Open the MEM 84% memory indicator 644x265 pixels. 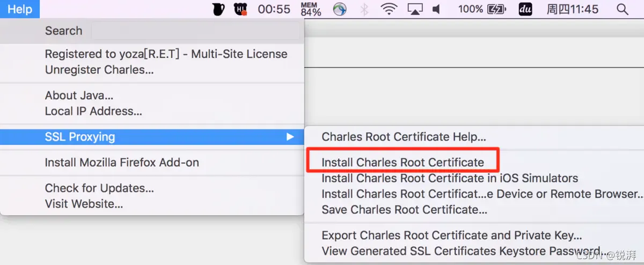point(311,9)
